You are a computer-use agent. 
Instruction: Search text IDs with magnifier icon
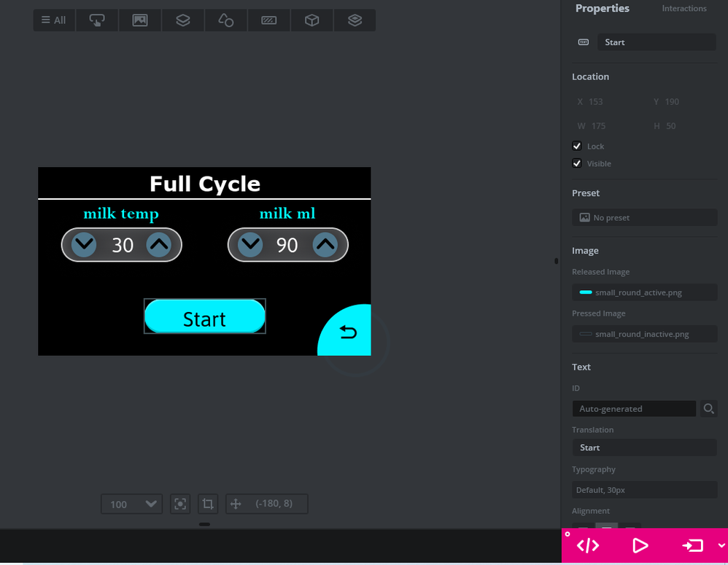pos(708,409)
